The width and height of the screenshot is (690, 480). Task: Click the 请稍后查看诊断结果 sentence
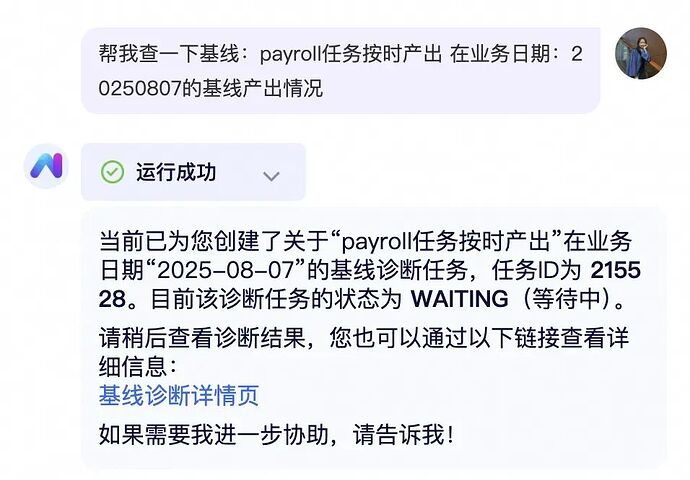click(202, 338)
